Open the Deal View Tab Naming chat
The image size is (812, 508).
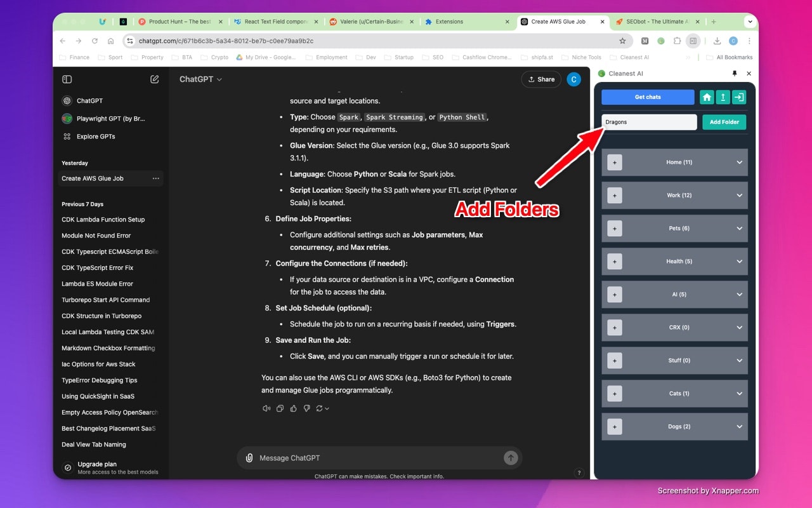point(94,444)
